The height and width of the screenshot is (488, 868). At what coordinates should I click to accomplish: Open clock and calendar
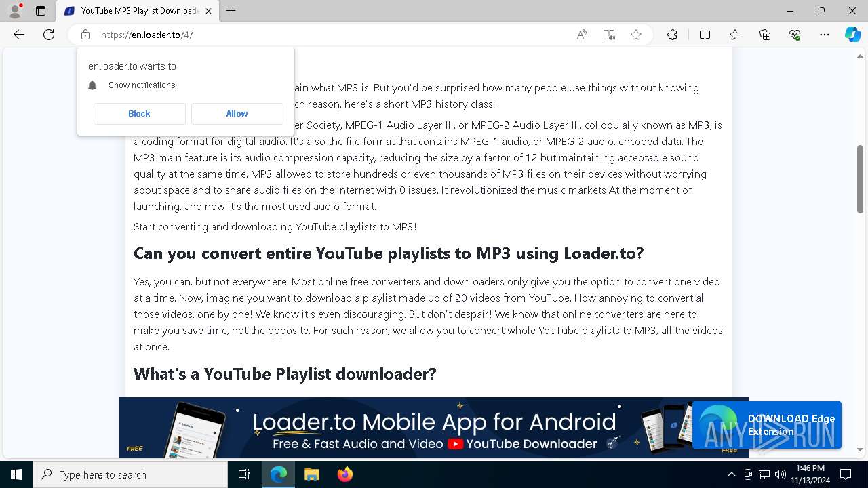pos(810,474)
